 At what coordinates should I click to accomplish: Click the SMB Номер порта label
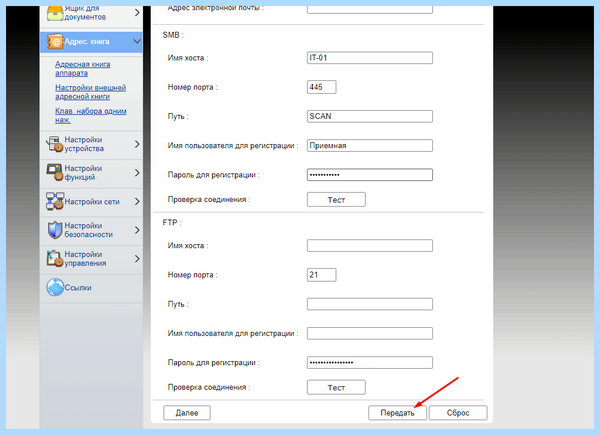pos(192,87)
